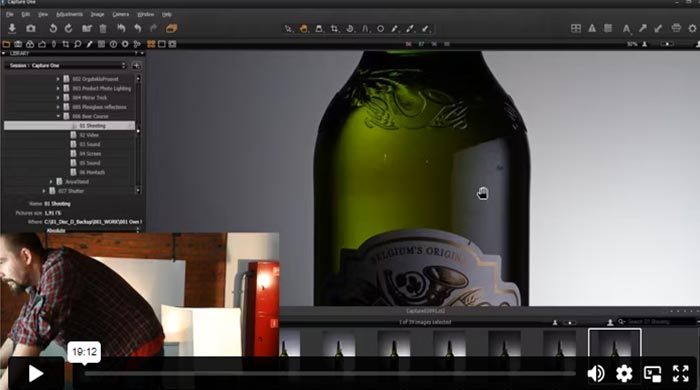
Task: Select the orange Pan hand tool
Action: 304,29
